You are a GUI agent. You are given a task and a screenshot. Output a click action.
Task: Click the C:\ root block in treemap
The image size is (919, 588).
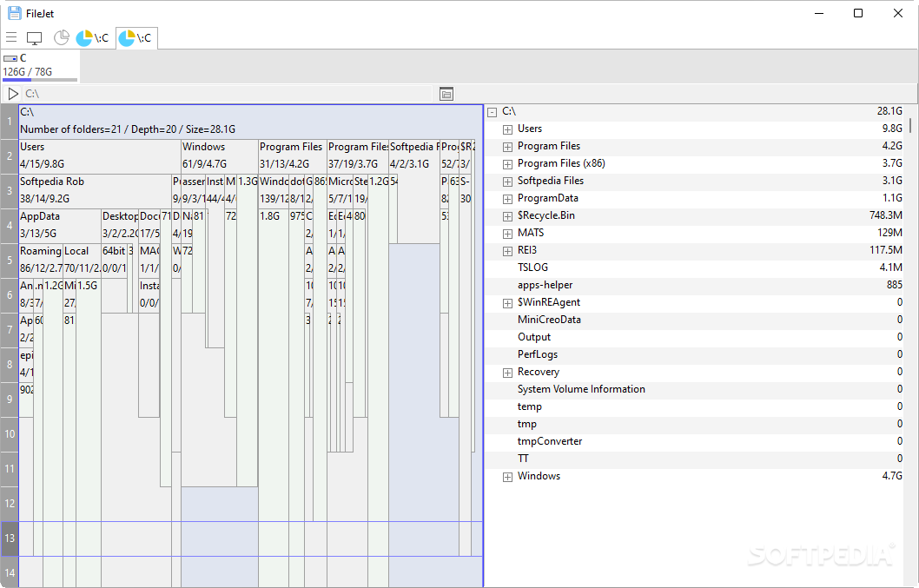[251, 121]
